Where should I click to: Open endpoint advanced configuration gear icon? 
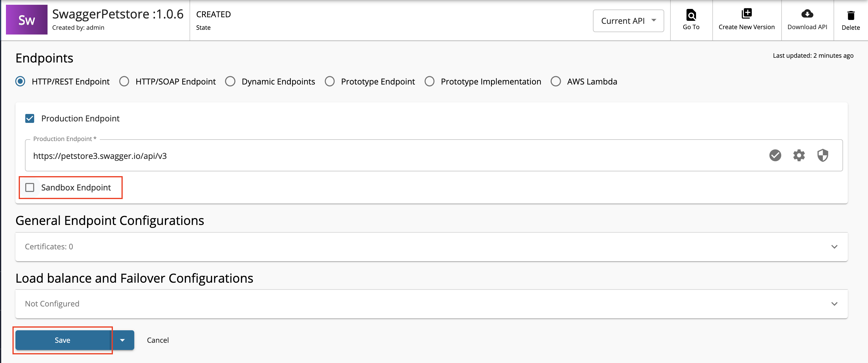799,156
